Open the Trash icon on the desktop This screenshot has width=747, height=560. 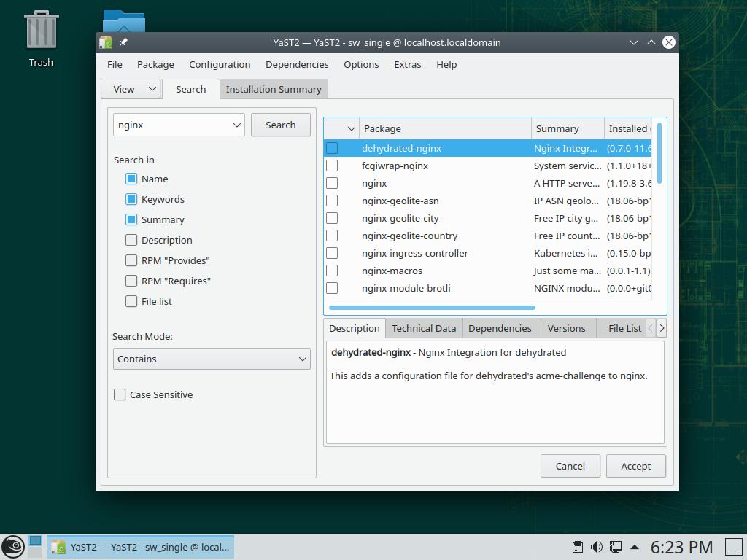pos(41,39)
